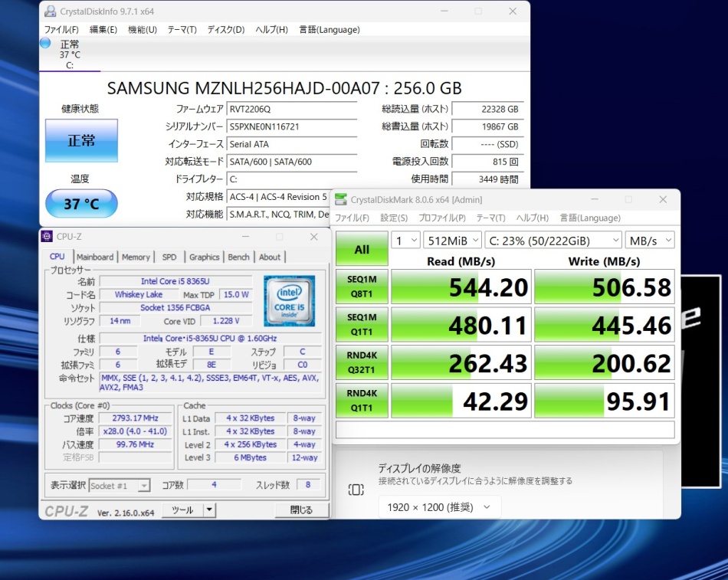Select the CPU tab in CPU-Z
This screenshot has width=728, height=580.
pos(57,257)
